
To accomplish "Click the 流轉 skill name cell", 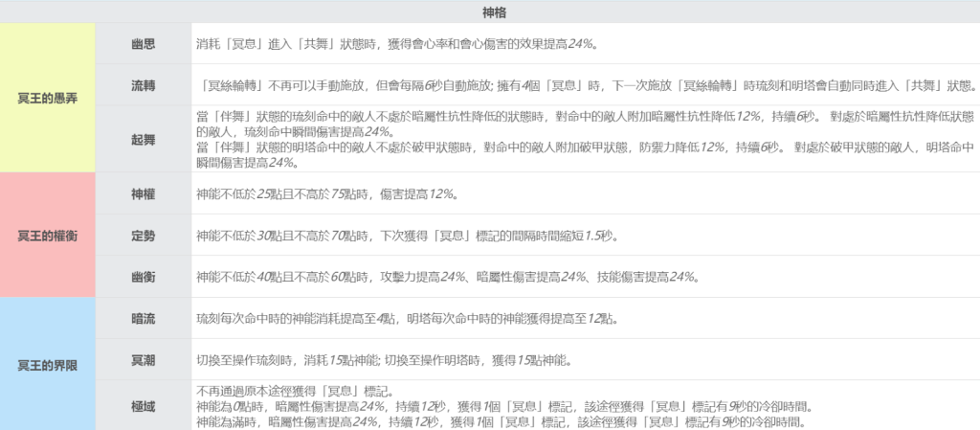I will [144, 85].
